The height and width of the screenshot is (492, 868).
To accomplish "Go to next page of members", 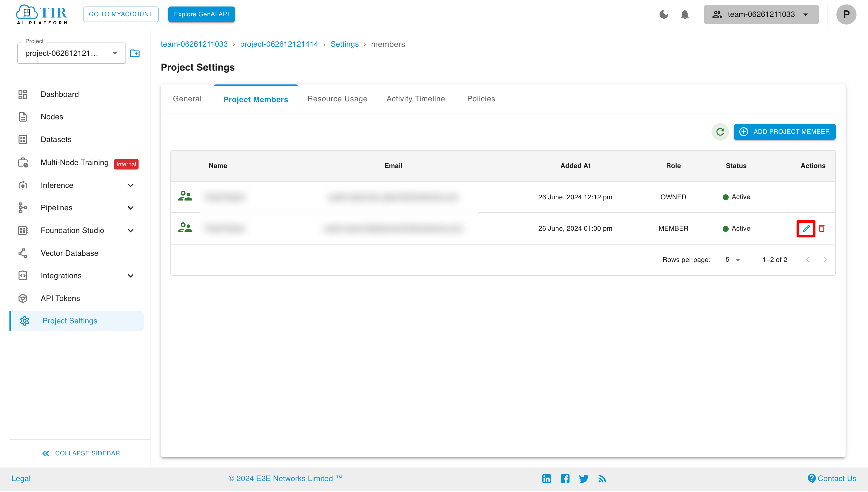I will tap(825, 260).
